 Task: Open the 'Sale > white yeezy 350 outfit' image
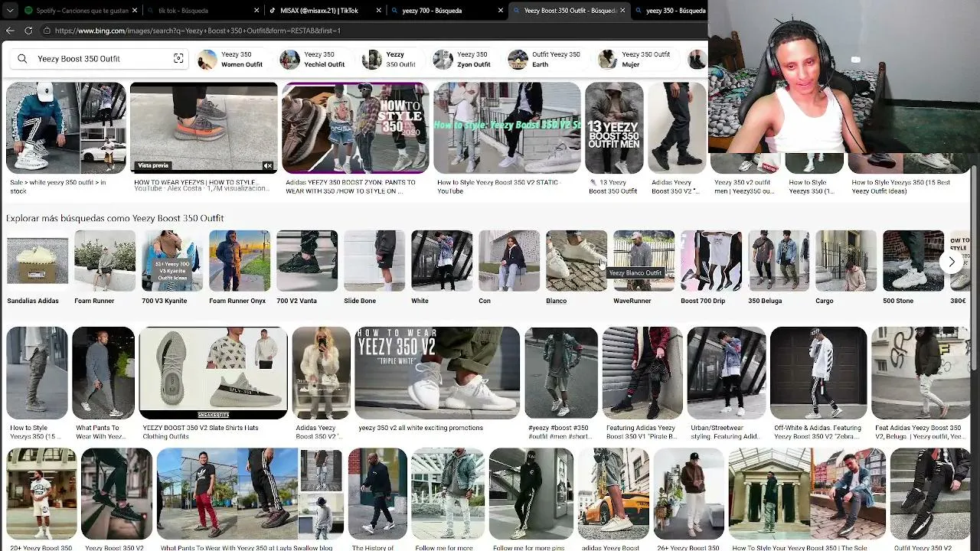point(66,128)
